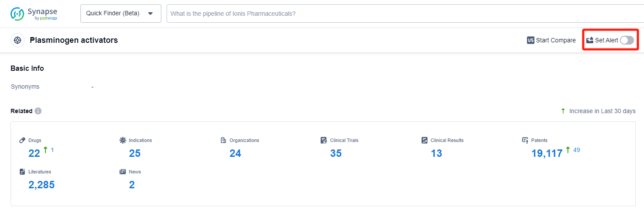Click the info icon next to Related
This screenshot has width=644, height=211.
coord(38,111)
